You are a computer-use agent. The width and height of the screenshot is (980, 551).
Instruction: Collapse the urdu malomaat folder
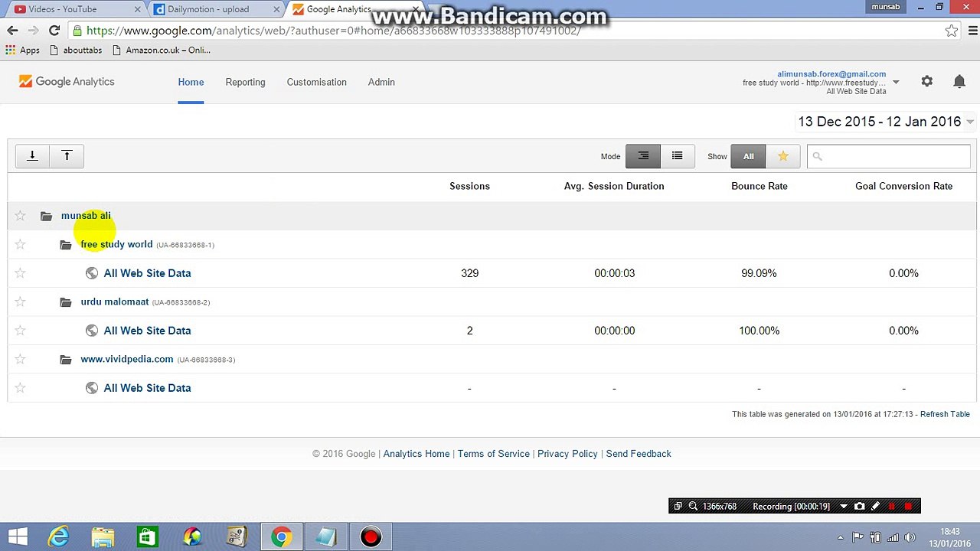pyautogui.click(x=66, y=302)
